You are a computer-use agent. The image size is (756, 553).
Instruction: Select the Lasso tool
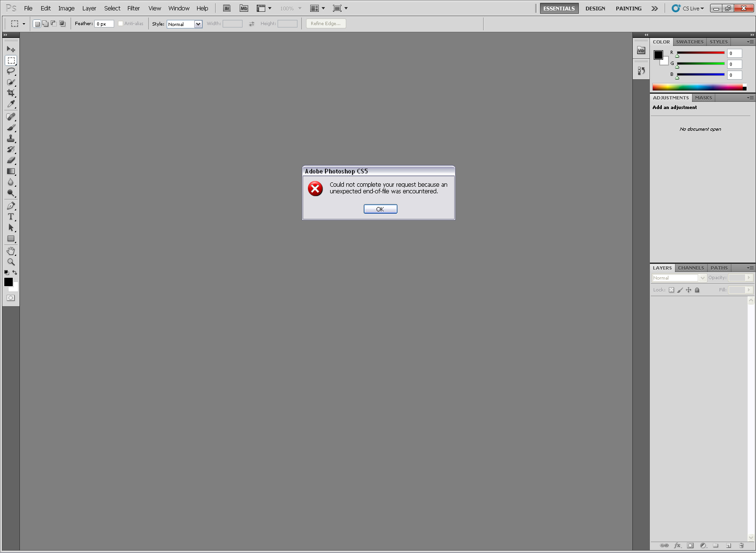(11, 71)
